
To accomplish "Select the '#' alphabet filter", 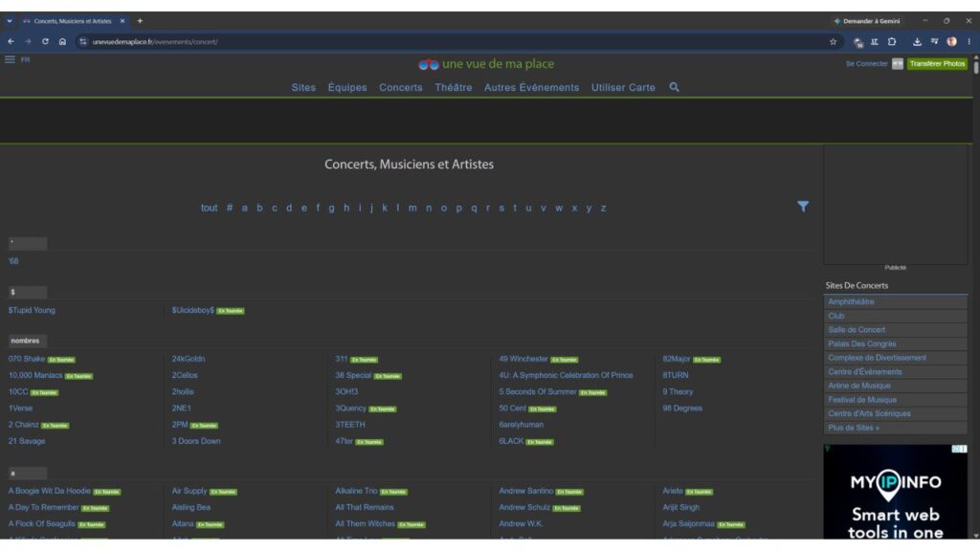I will click(230, 208).
